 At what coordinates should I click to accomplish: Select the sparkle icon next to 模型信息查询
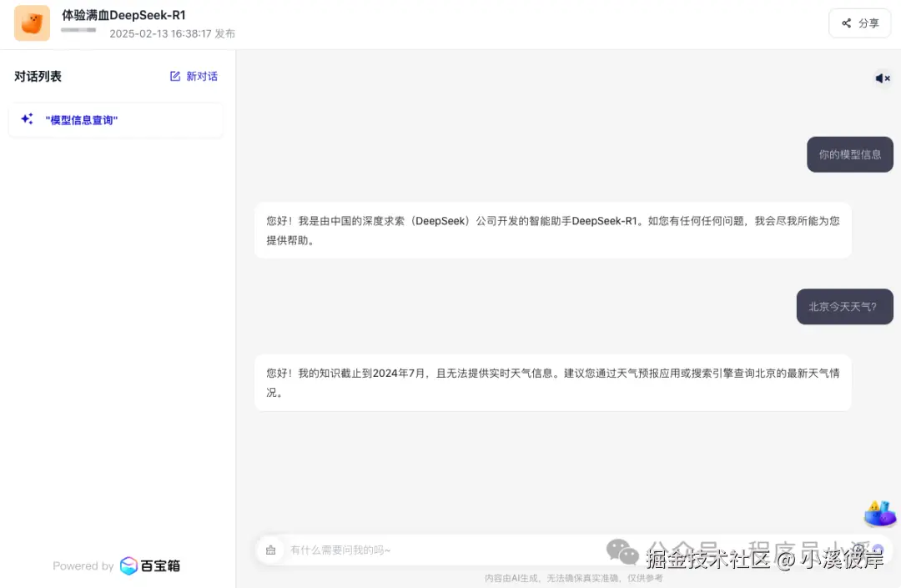pyautogui.click(x=27, y=118)
